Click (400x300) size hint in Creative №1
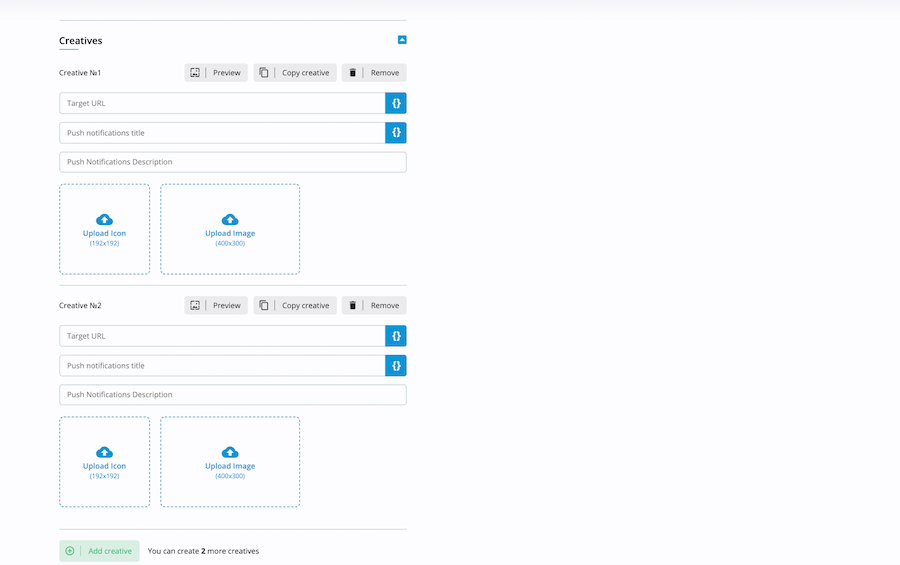 pos(230,243)
